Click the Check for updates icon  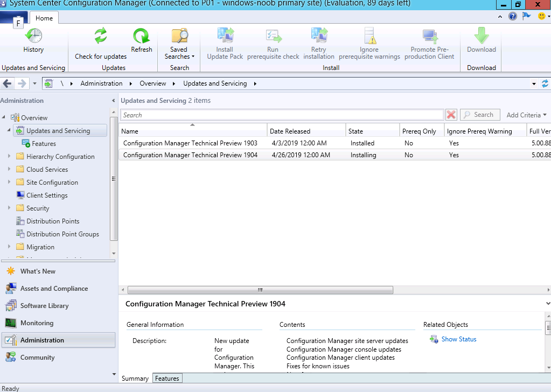(101, 36)
